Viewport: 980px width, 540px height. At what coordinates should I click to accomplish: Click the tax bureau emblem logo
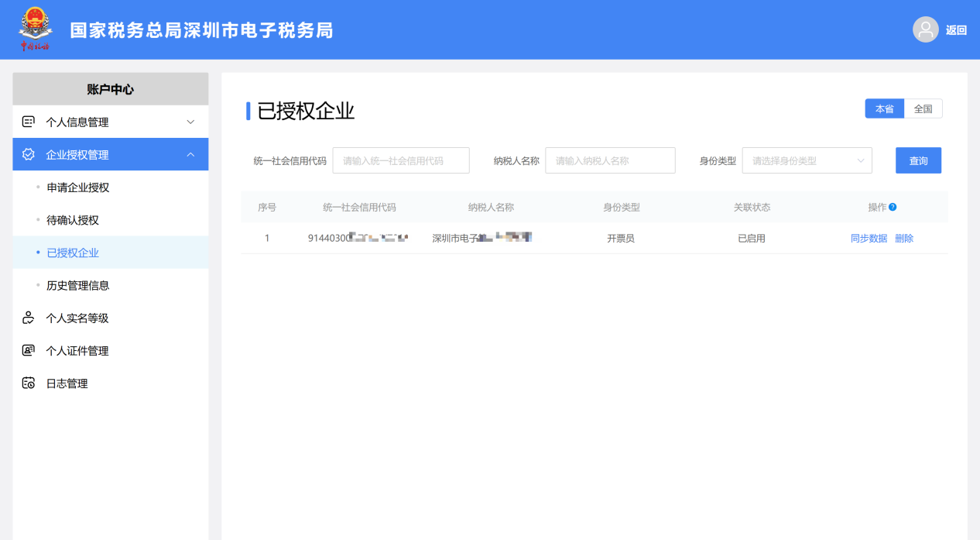34,29
